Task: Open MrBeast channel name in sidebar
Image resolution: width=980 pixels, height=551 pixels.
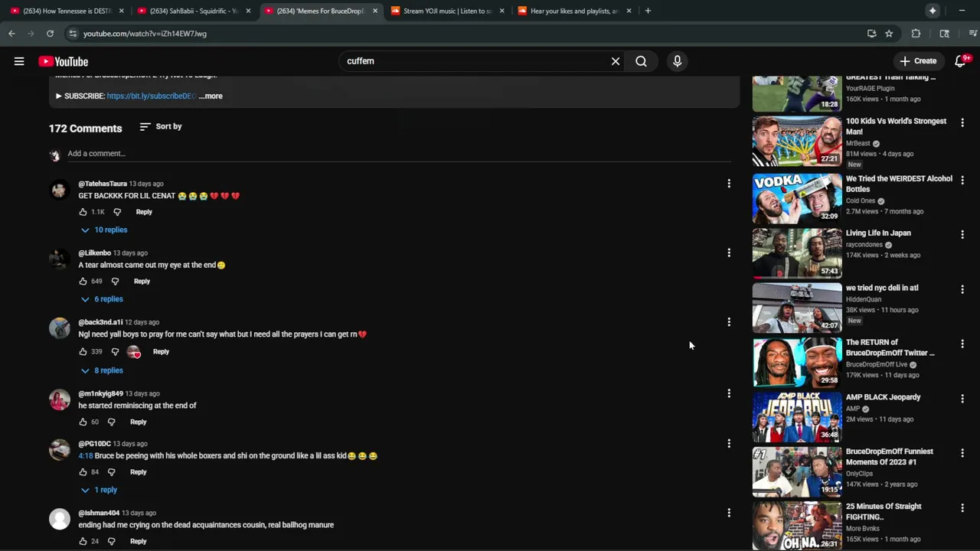Action: 857,143
